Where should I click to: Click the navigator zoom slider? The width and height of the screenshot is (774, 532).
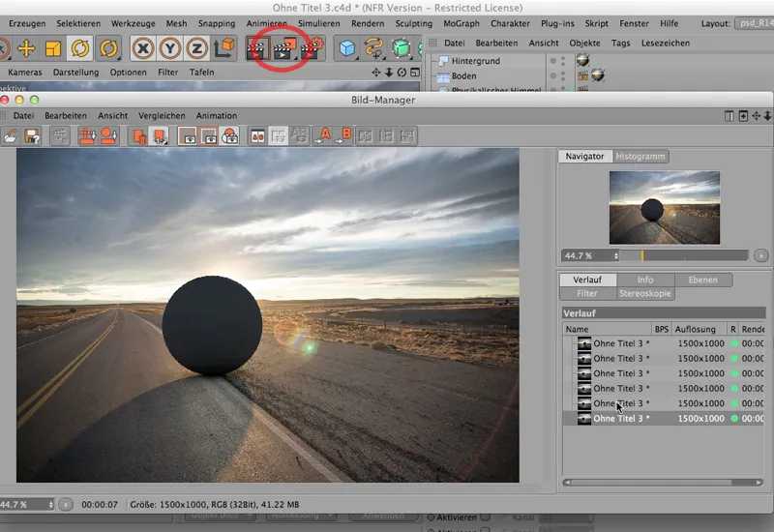(x=694, y=255)
